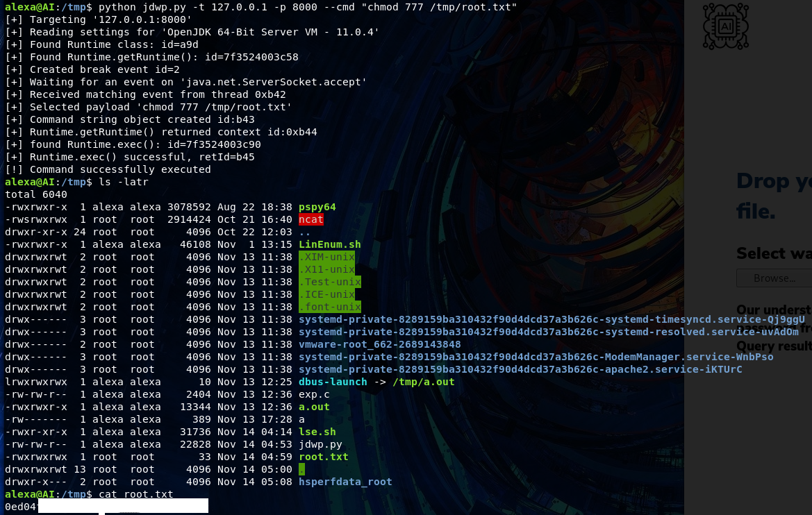Click the pspy64 file name

click(x=317, y=207)
